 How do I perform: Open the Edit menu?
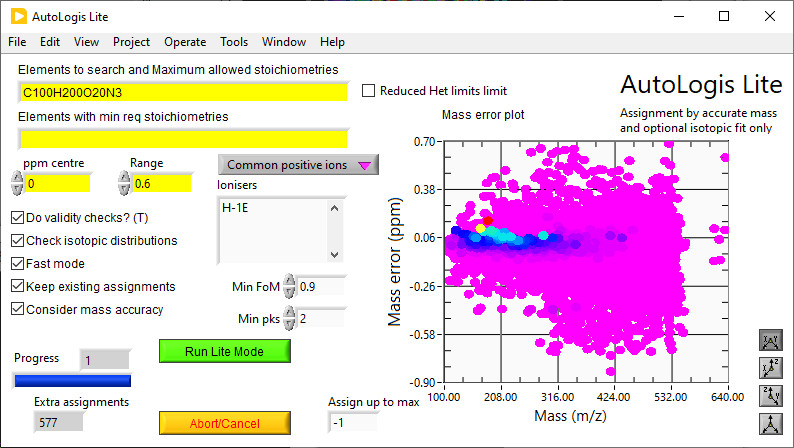[50, 42]
